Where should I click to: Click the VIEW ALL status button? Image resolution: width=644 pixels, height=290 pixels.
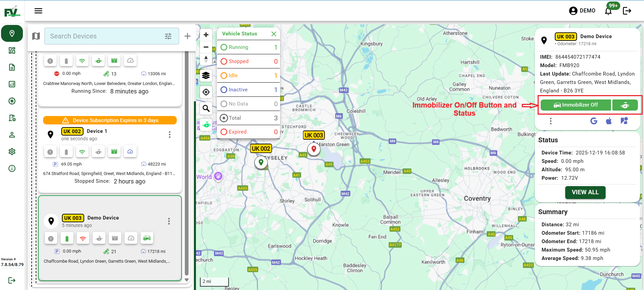[x=585, y=192]
